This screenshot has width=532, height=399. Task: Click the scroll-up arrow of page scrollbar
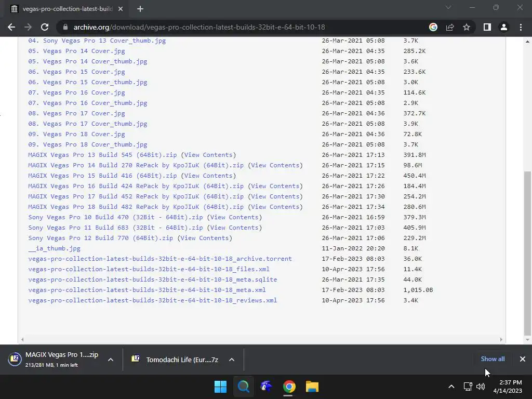coord(527,42)
